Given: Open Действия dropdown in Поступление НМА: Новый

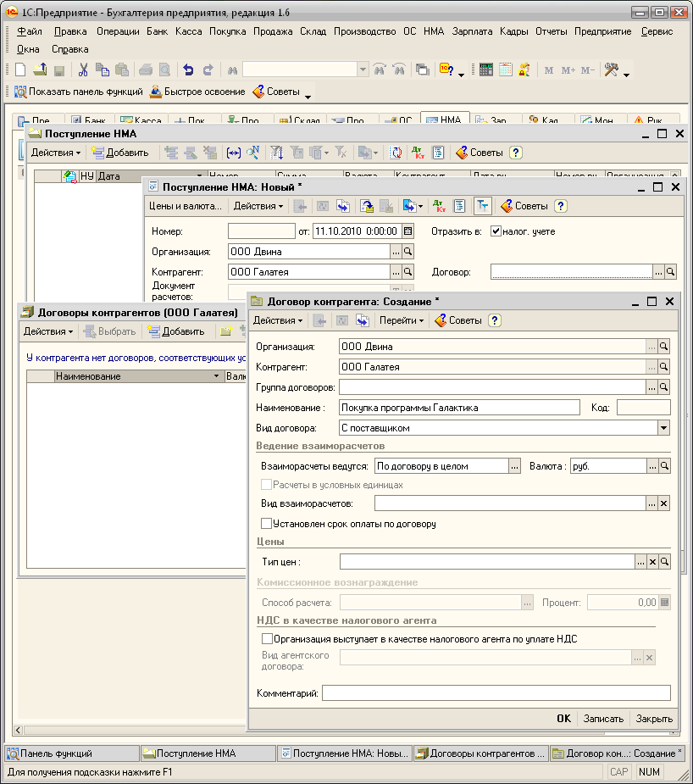Looking at the screenshot, I should coord(258,206).
